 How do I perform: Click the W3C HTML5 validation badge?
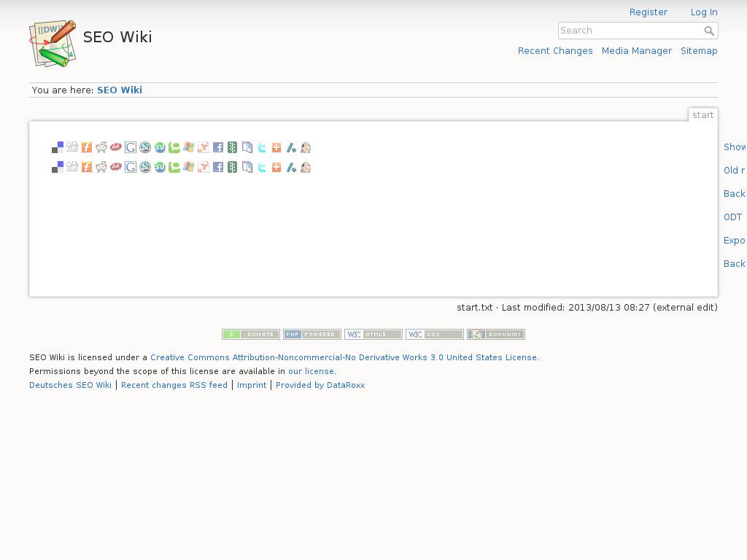373,335
